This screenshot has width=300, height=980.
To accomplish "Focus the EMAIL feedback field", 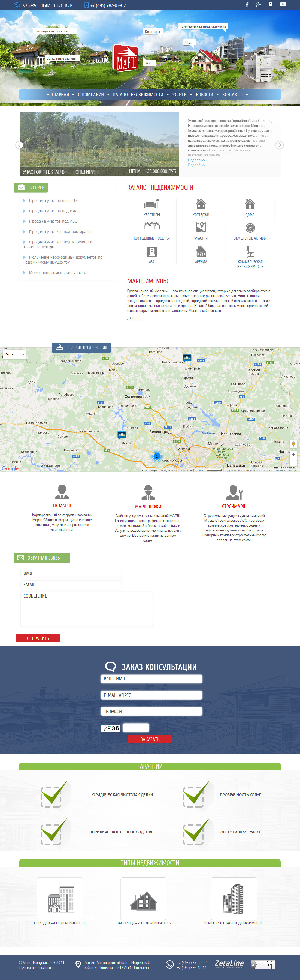I will (x=71, y=585).
